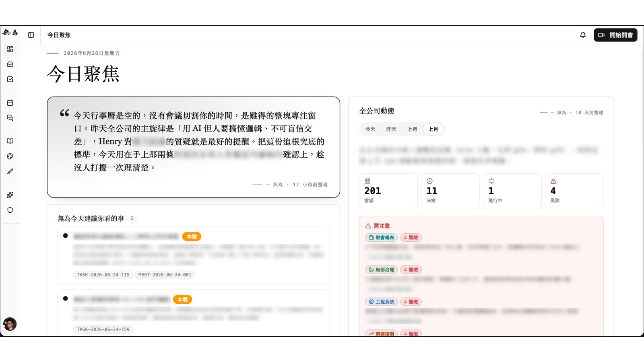Open the MEET-2026-06-24-001 chip

pos(165,275)
